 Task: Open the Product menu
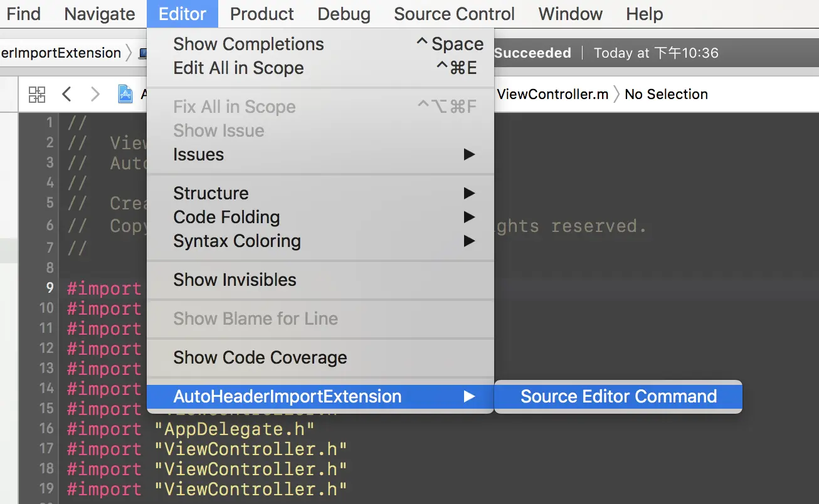tap(262, 14)
